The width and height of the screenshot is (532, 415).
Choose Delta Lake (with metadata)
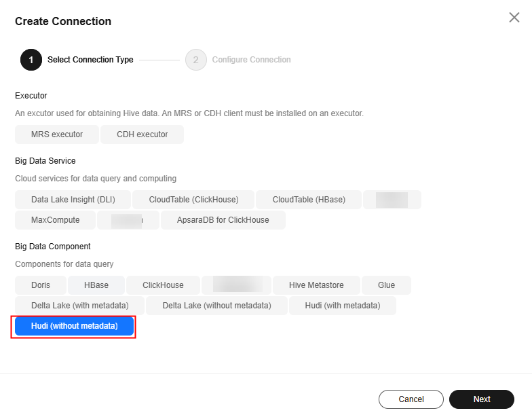[x=80, y=306]
